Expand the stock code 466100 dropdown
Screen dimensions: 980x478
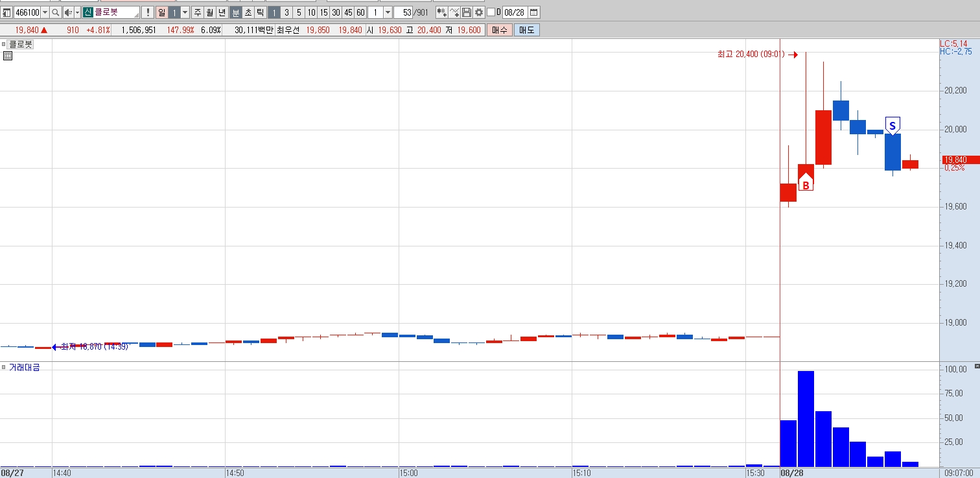(45, 12)
